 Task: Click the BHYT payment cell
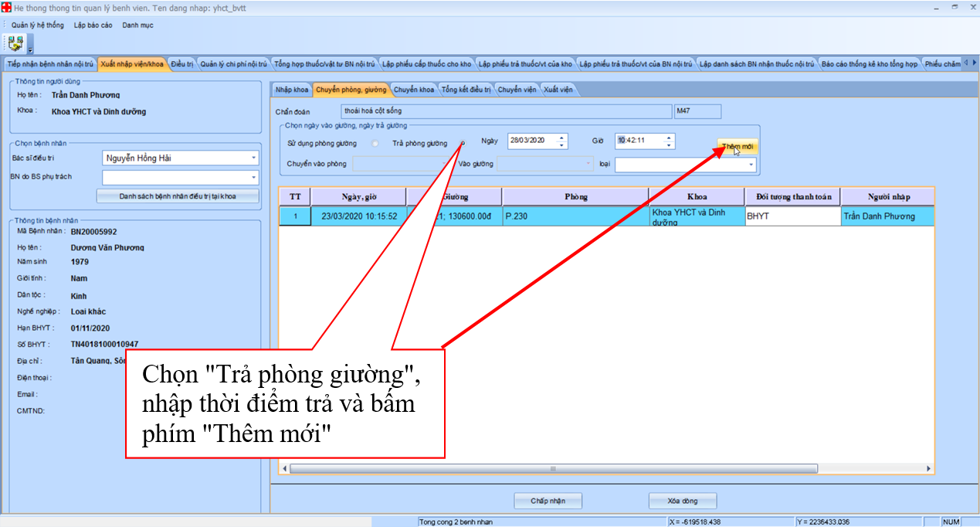[792, 216]
